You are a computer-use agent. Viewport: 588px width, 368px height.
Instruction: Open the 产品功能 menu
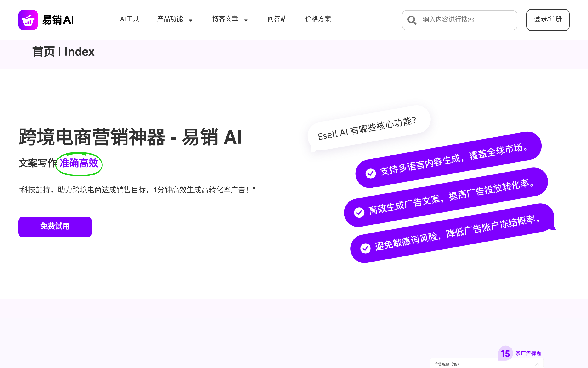click(x=170, y=19)
